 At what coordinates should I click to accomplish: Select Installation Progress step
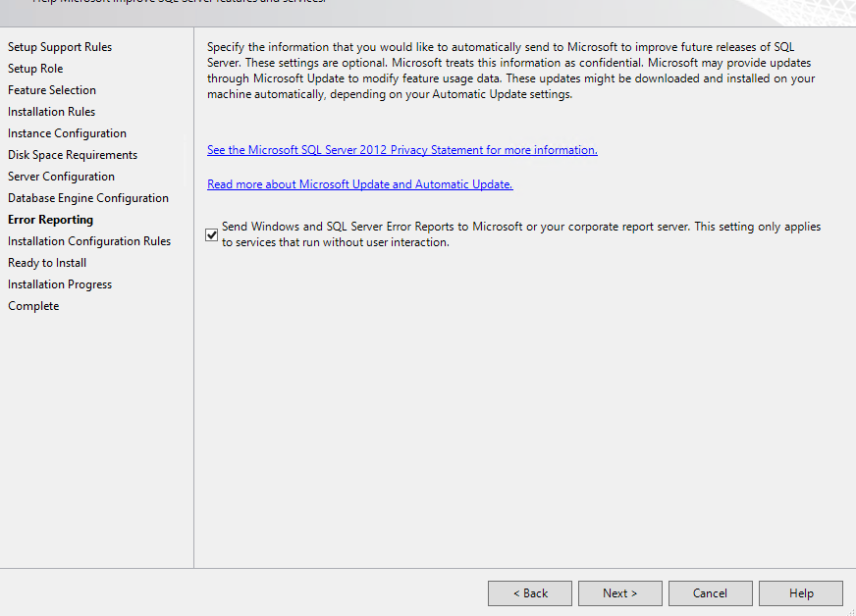click(60, 284)
